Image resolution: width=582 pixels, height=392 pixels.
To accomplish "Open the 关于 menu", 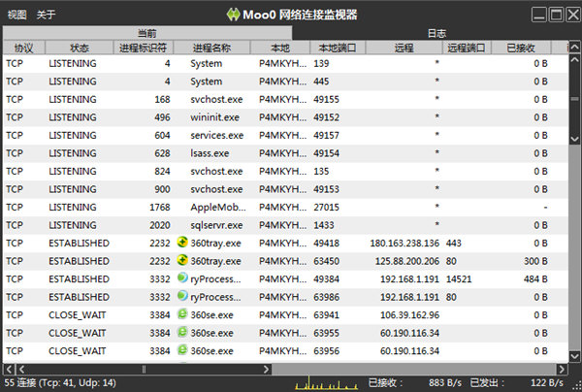I will 46,15.
